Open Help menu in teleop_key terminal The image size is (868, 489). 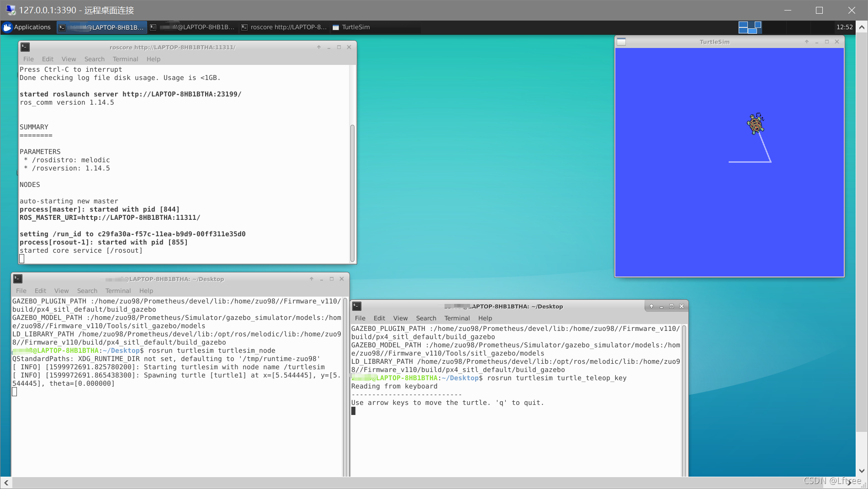coord(485,318)
